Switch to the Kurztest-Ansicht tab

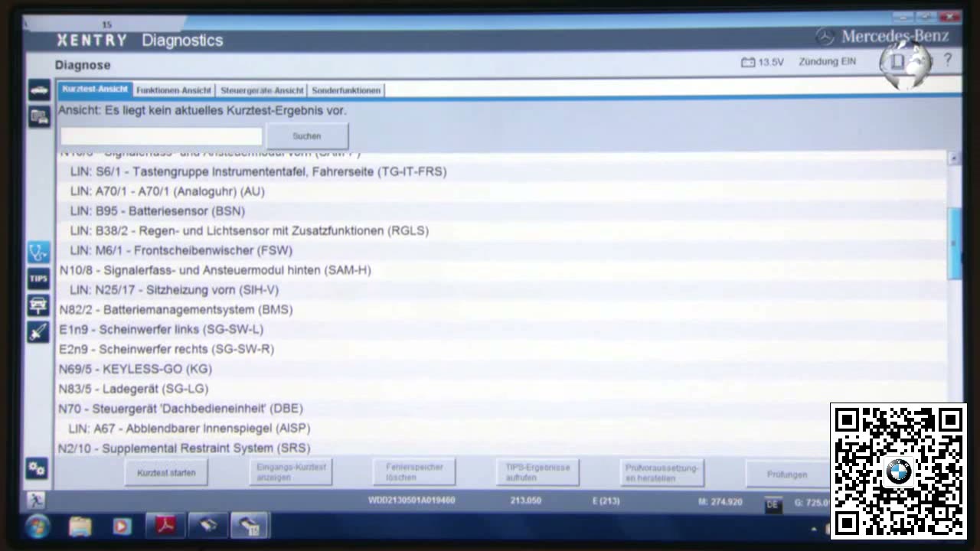coord(95,90)
